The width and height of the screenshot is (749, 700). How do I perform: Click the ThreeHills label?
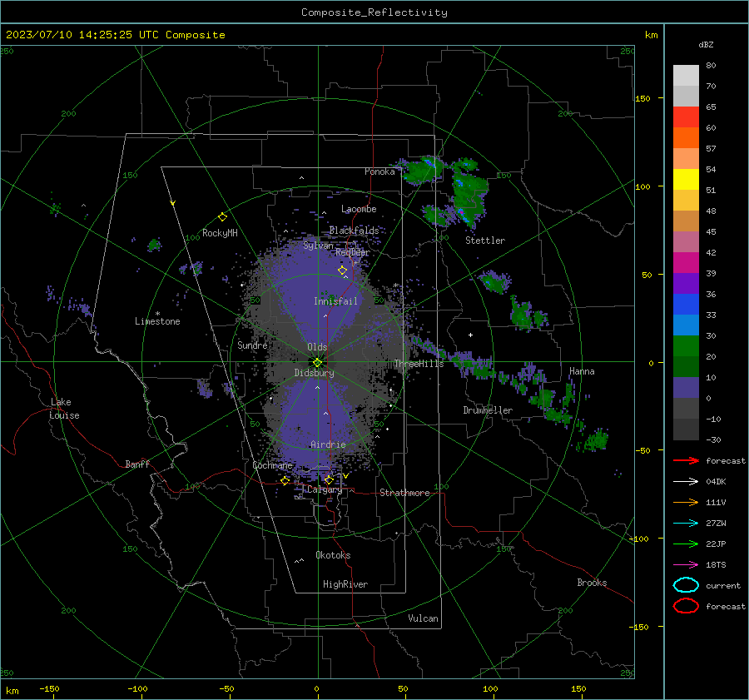419,364
